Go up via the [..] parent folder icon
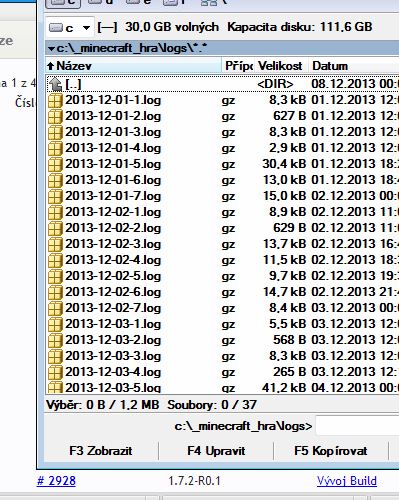Image resolution: width=399 pixels, height=500 pixels. [56, 84]
